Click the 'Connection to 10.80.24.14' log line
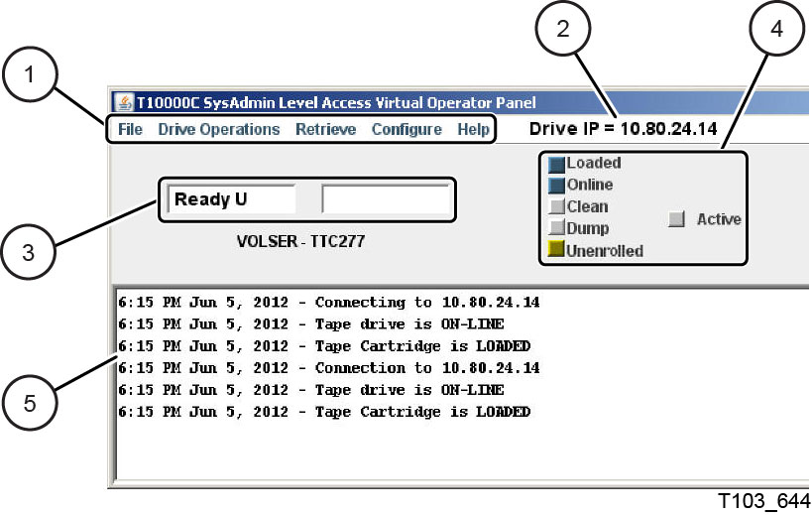 tap(329, 368)
